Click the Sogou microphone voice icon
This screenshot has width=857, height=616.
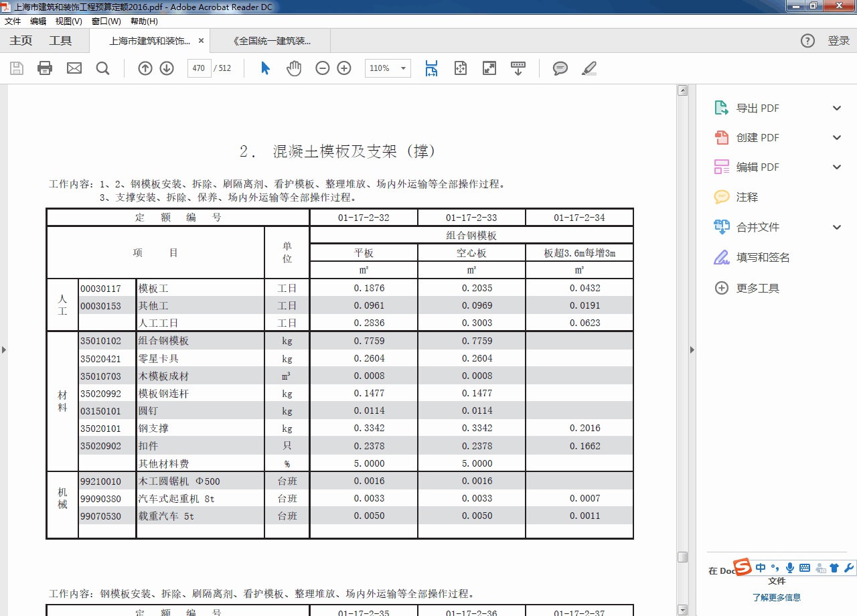coord(790,568)
